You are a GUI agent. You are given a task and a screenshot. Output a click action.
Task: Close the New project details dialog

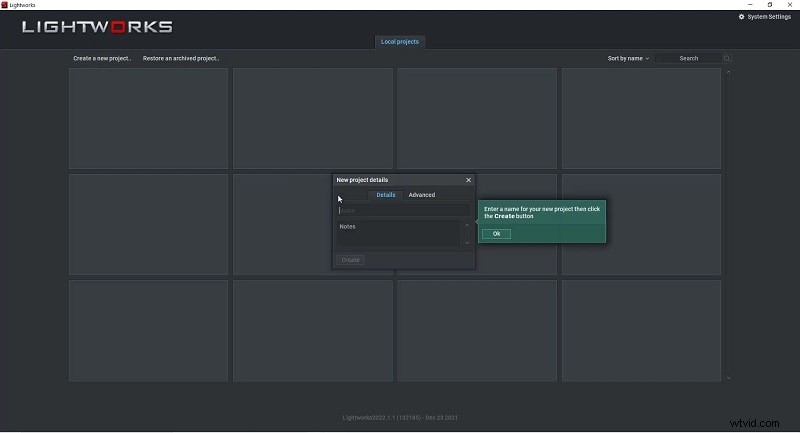(468, 180)
